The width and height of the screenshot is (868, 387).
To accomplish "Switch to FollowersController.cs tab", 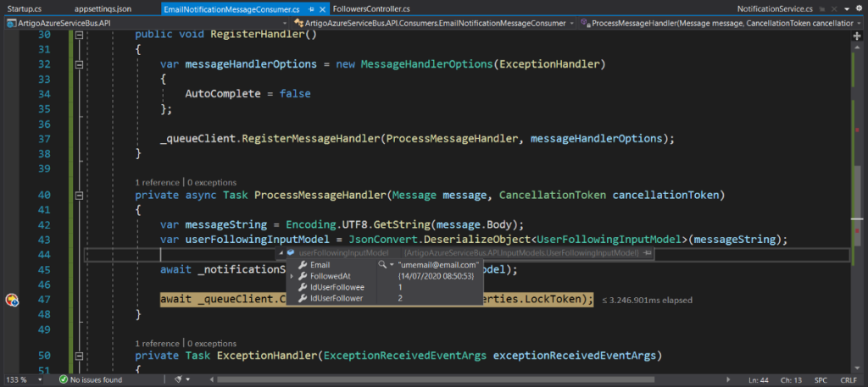I will [x=371, y=9].
